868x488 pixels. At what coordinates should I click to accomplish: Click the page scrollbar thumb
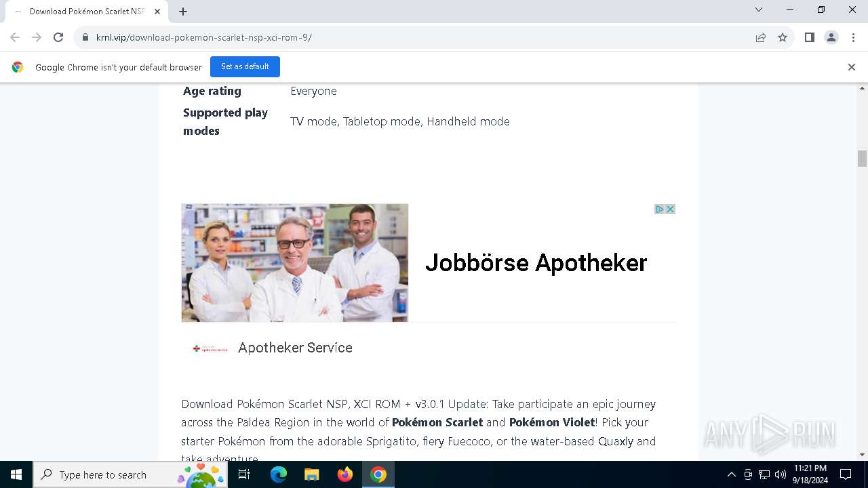863,159
